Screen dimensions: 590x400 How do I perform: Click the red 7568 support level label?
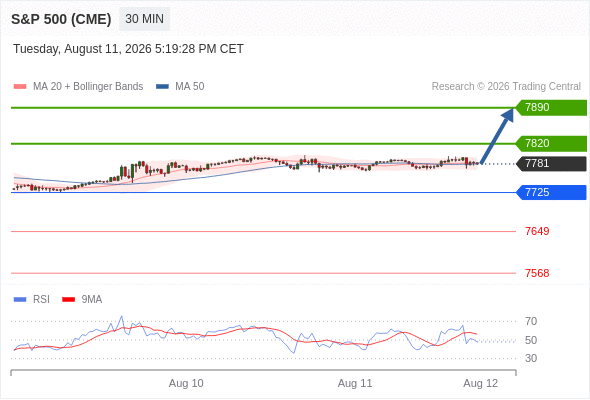tap(537, 273)
